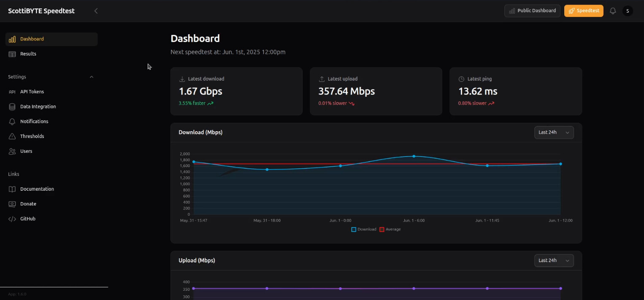Click the Documentation book icon
The width and height of the screenshot is (644, 300).
12,189
